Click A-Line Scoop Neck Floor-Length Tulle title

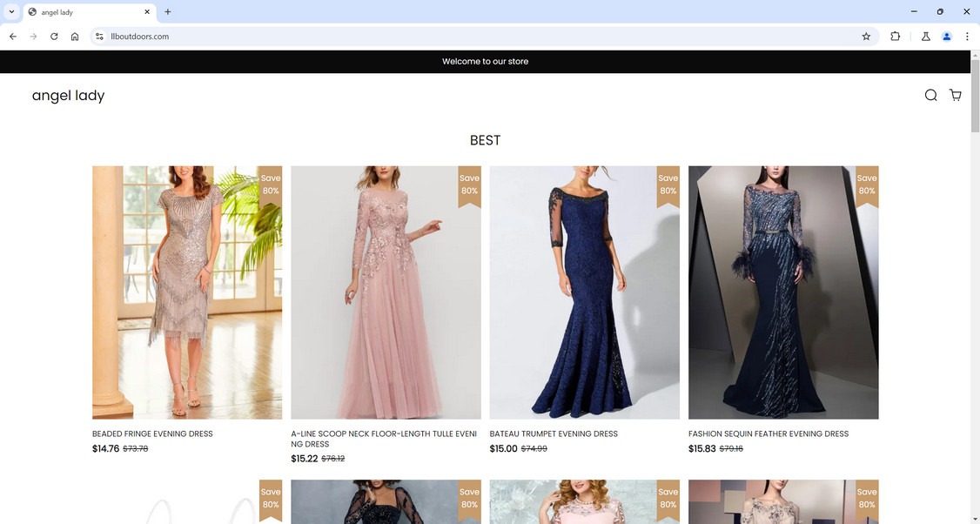pos(384,439)
